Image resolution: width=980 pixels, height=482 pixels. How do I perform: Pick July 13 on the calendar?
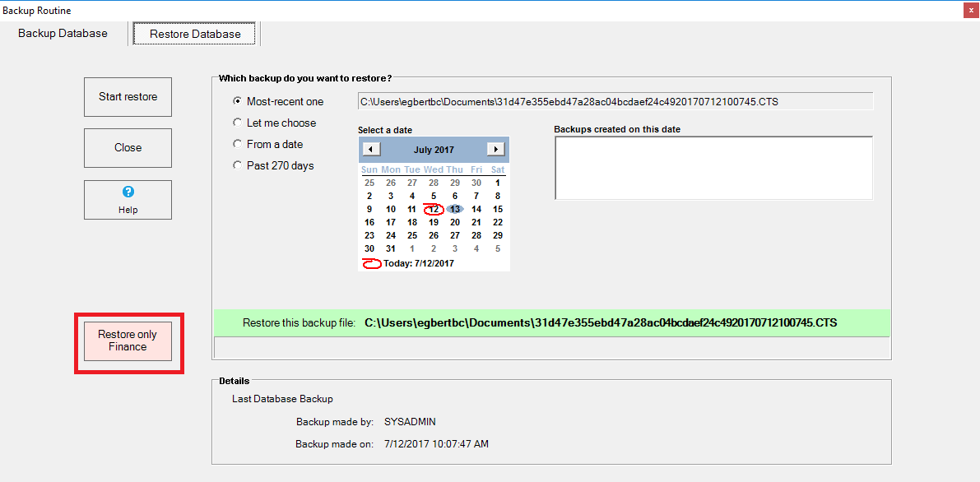point(455,209)
